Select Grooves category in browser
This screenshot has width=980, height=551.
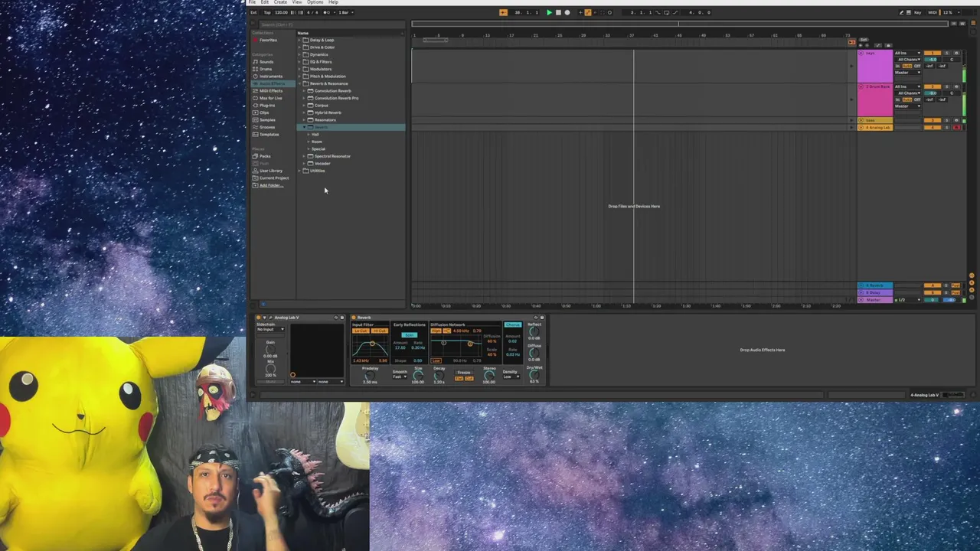point(267,127)
